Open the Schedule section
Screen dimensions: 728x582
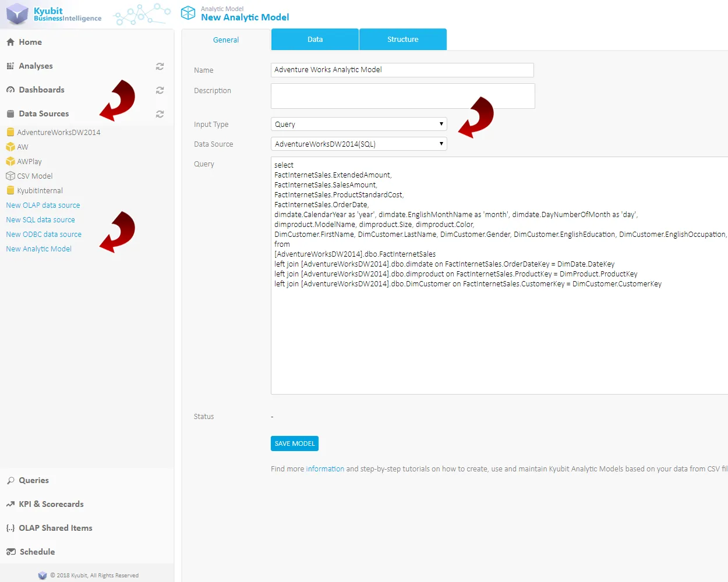coord(37,552)
